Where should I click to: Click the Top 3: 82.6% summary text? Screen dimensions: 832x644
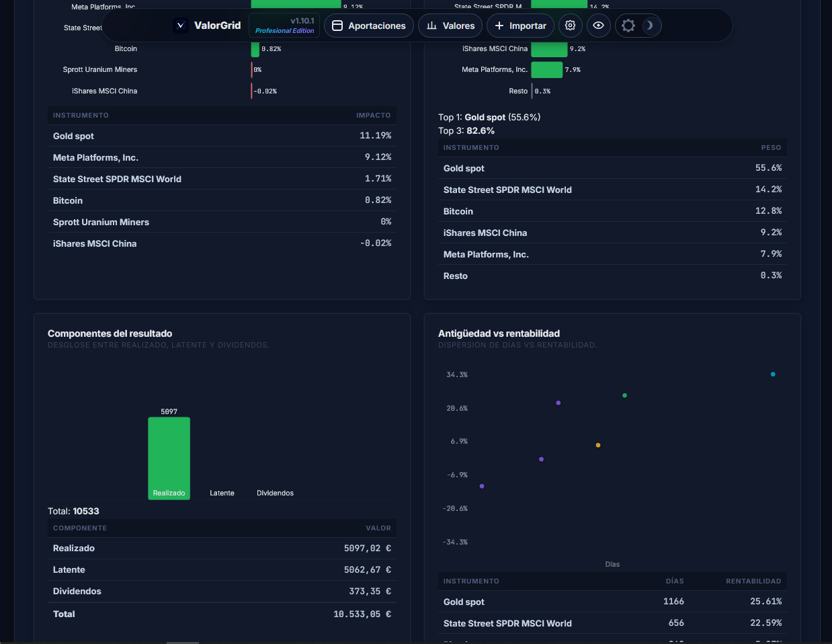[466, 131]
